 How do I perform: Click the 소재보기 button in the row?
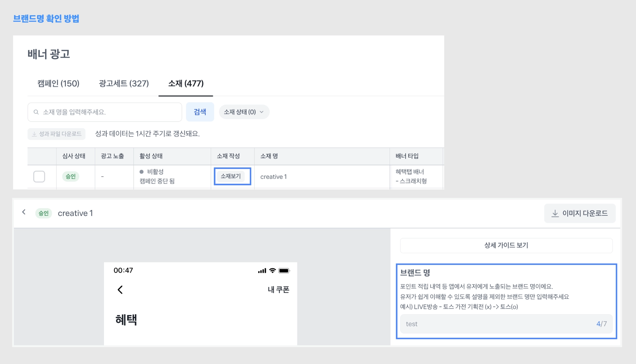[x=231, y=176]
